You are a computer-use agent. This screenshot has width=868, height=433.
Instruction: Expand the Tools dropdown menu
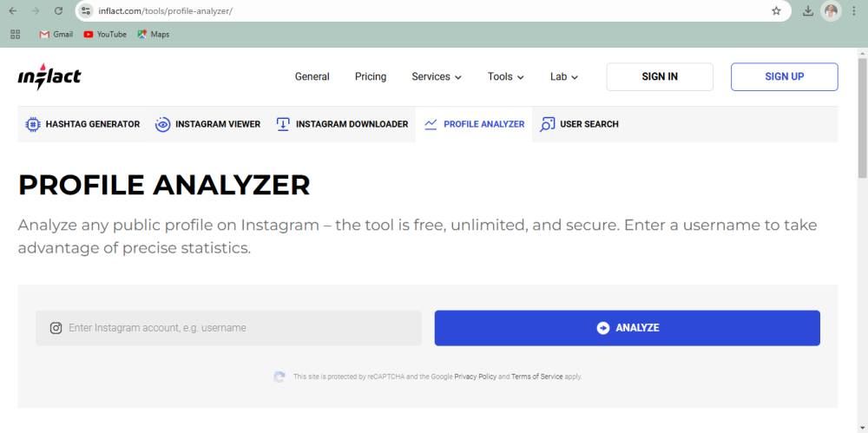pyautogui.click(x=505, y=77)
